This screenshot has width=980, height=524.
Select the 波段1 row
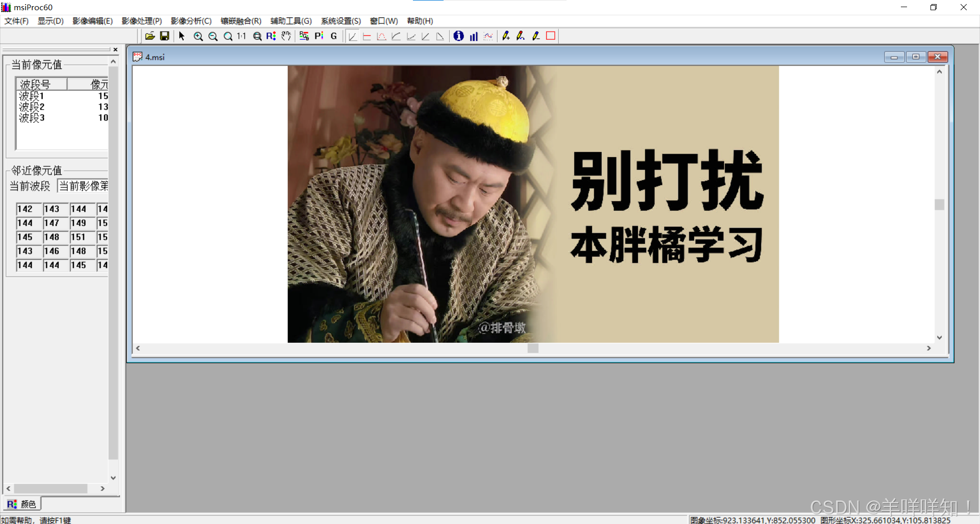[x=63, y=96]
